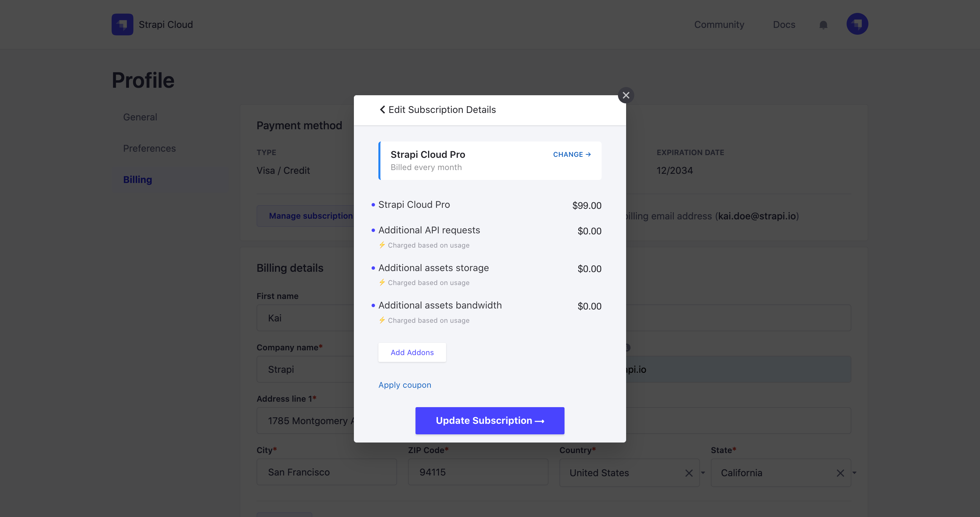This screenshot has width=980, height=517.
Task: Click the lightning icon under Additional API requests
Action: point(382,245)
